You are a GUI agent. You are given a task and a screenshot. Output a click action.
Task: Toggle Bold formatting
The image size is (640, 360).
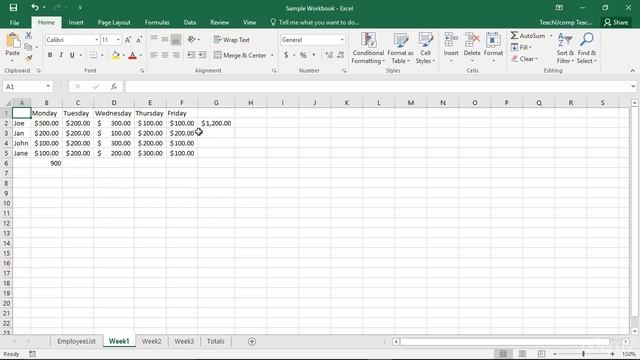click(x=50, y=55)
